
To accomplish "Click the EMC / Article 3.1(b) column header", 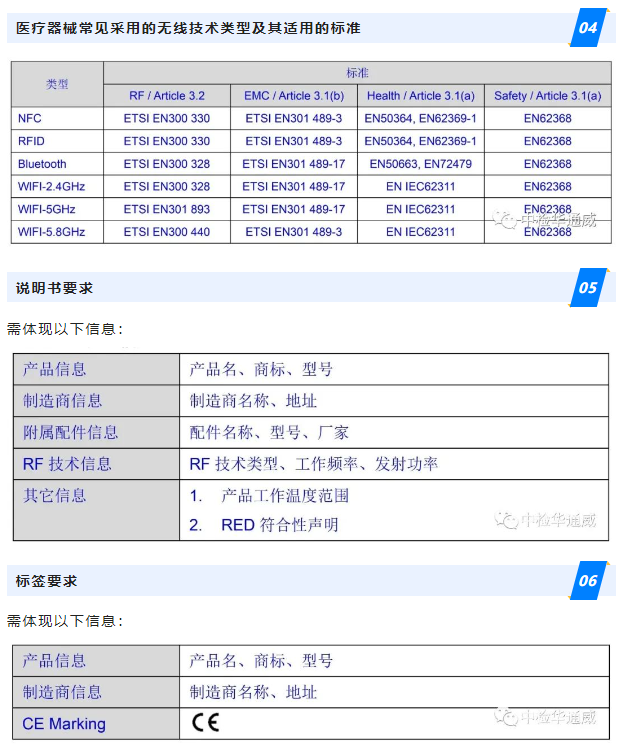I will pyautogui.click(x=294, y=96).
